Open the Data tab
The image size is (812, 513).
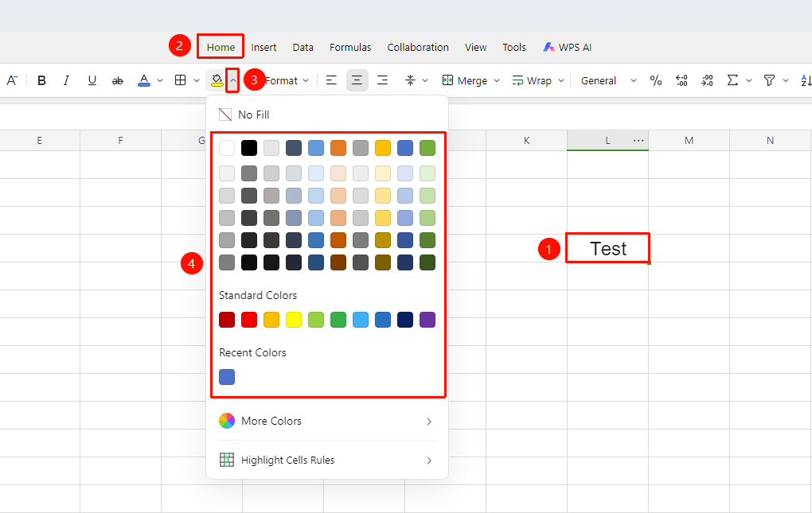pos(303,47)
